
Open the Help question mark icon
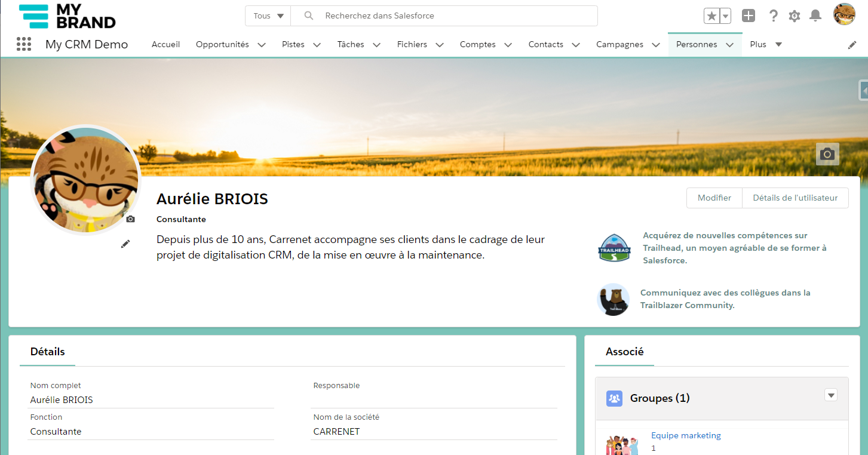(773, 16)
